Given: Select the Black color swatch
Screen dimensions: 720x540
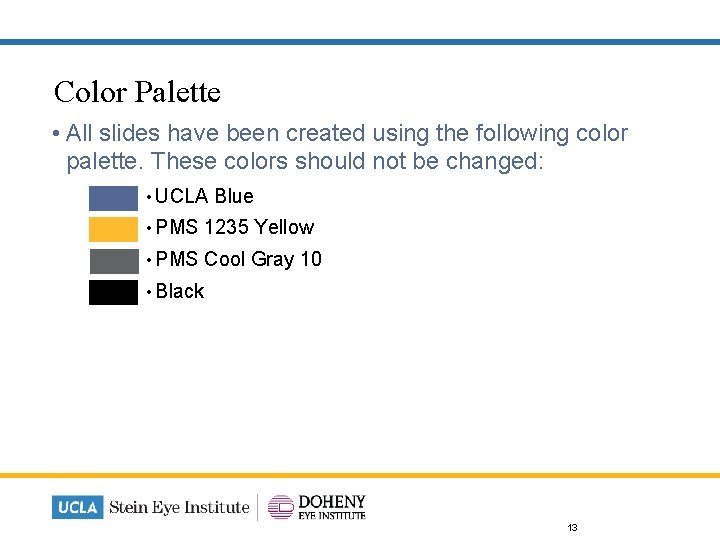Looking at the screenshot, I should point(113,292).
